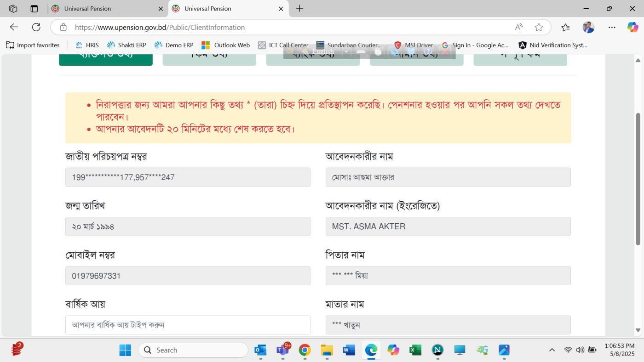Open the Outlook Web bookmark
Viewport: 644px width, 362px height.
[225, 45]
